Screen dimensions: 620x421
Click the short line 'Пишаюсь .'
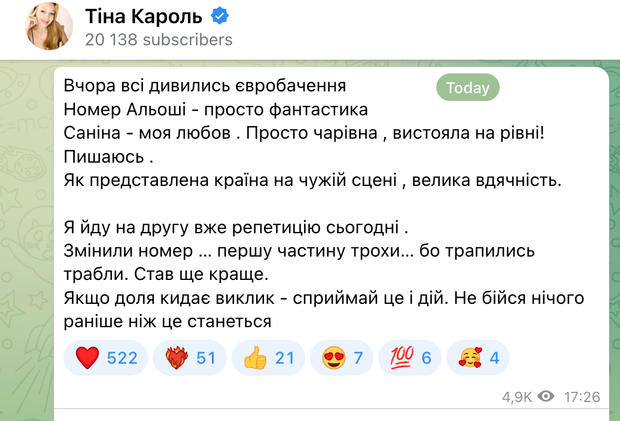tap(111, 157)
